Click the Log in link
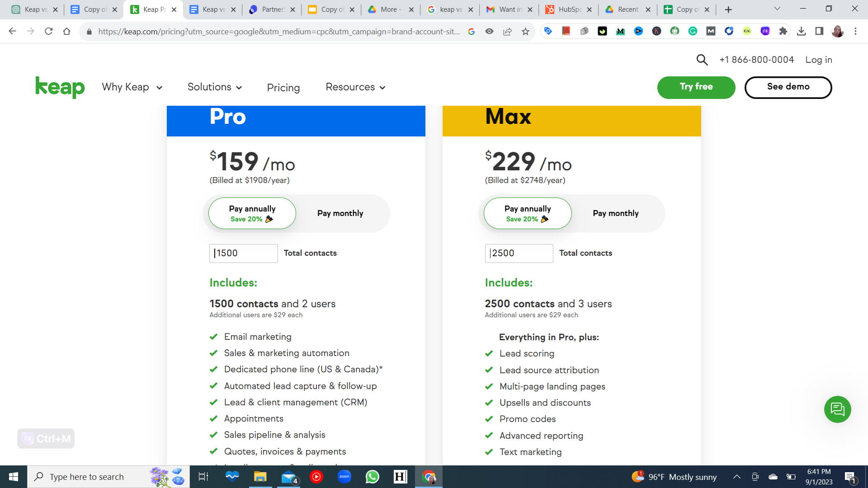 [819, 60]
